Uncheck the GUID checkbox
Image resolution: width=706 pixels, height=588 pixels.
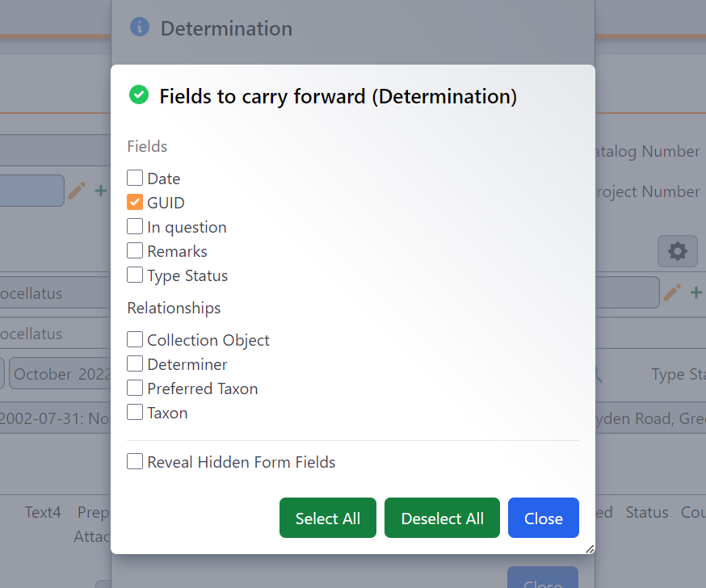click(134, 202)
